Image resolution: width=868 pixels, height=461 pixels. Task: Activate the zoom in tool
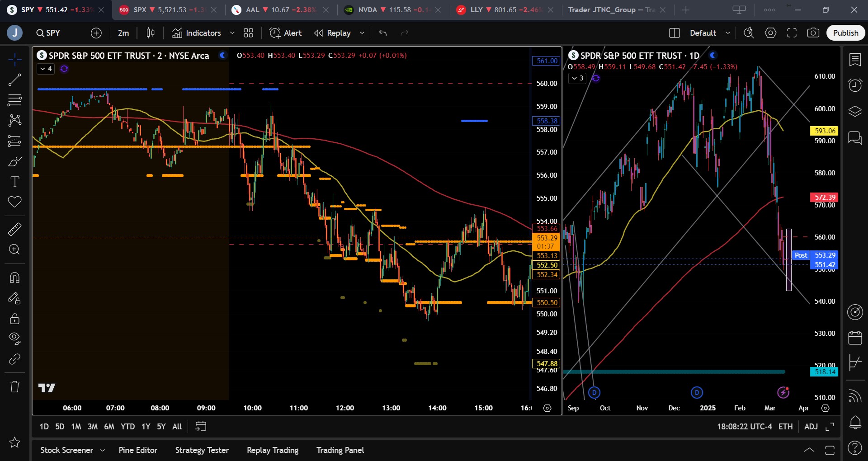pos(15,249)
